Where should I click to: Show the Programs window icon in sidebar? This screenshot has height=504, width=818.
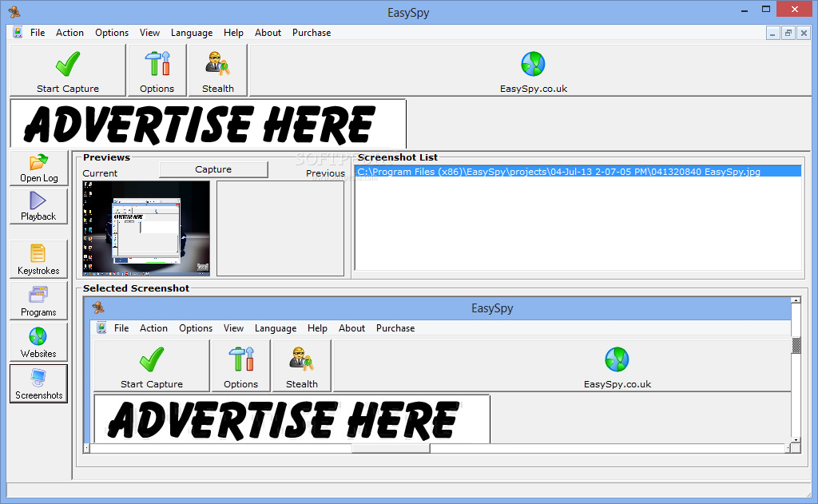pos(38,301)
